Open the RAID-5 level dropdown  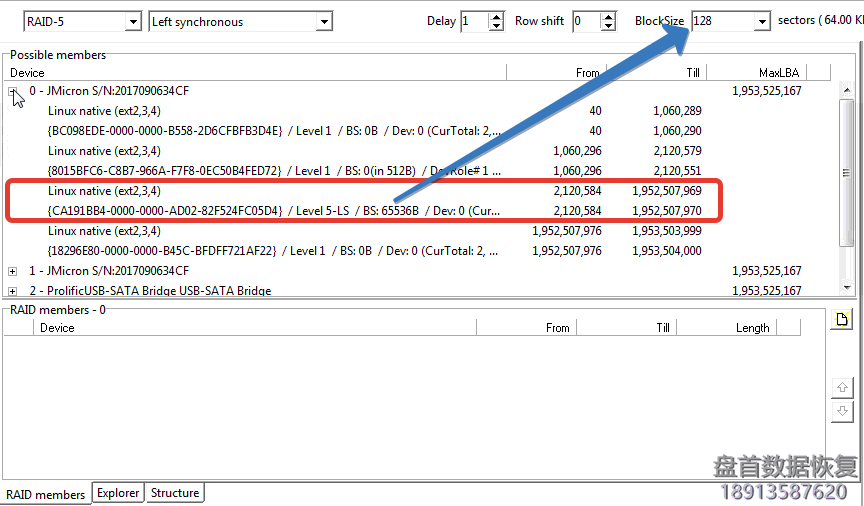point(132,22)
